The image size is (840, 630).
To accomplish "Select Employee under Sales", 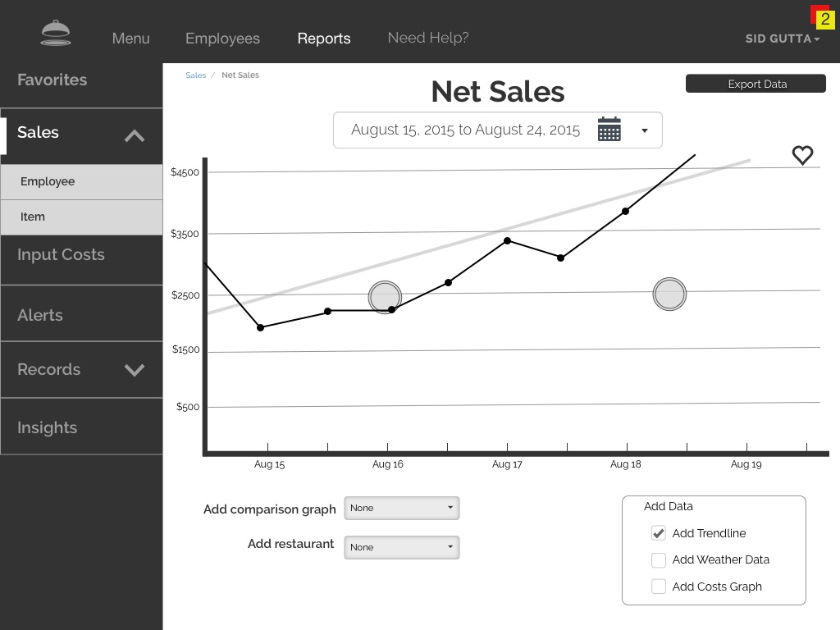I will click(x=81, y=181).
